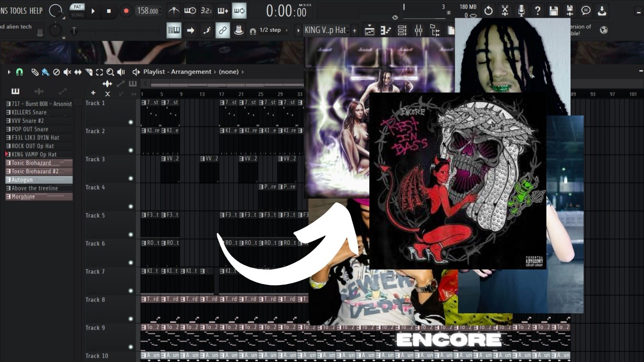The width and height of the screenshot is (644, 362).
Task: Toggle link note and clip grouping
Action: point(222,30)
